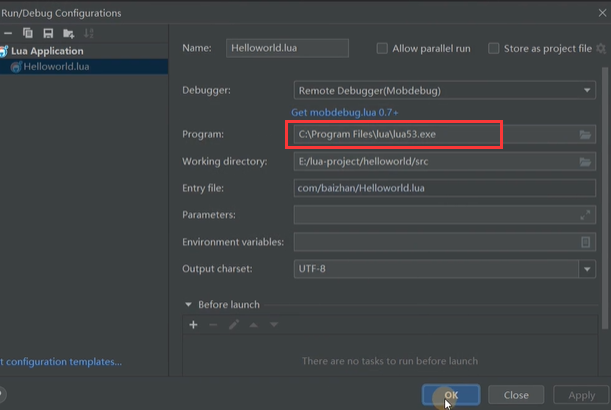Move Before launch task up
Screen dimensions: 611x410
[x=254, y=325]
